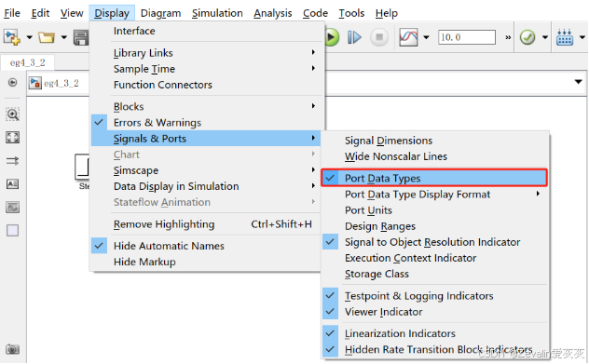The image size is (589, 364).
Task: Click the screenshot camera icon in palette
Action: [x=12, y=349]
